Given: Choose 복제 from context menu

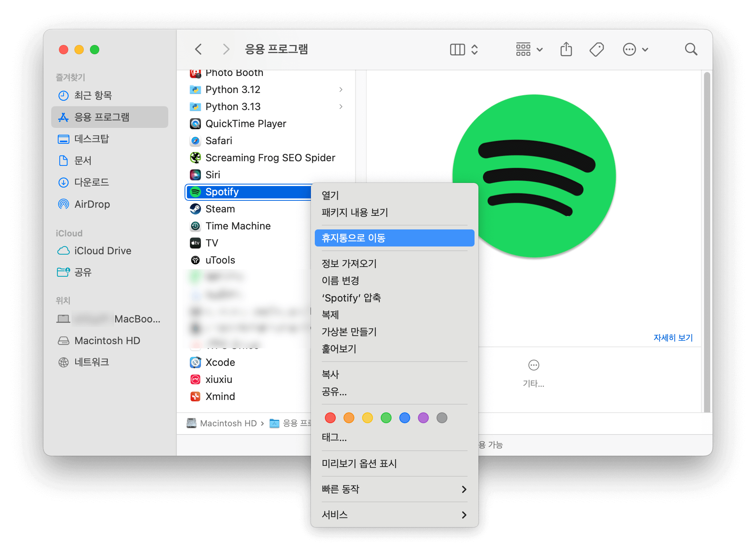Looking at the screenshot, I should 395,315.
